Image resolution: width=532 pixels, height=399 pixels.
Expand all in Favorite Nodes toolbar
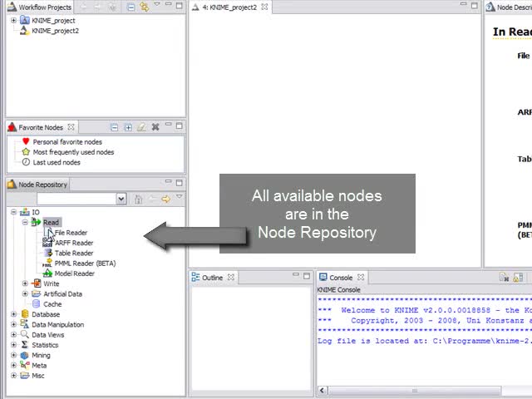coord(128,127)
